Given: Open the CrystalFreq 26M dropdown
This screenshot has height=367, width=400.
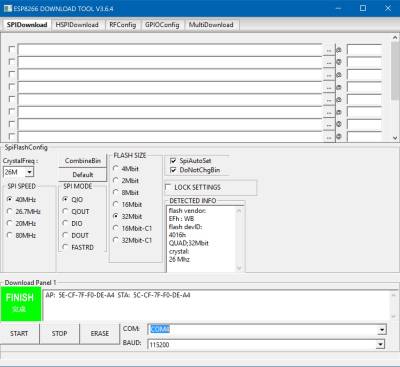Looking at the screenshot, I should tap(30, 172).
